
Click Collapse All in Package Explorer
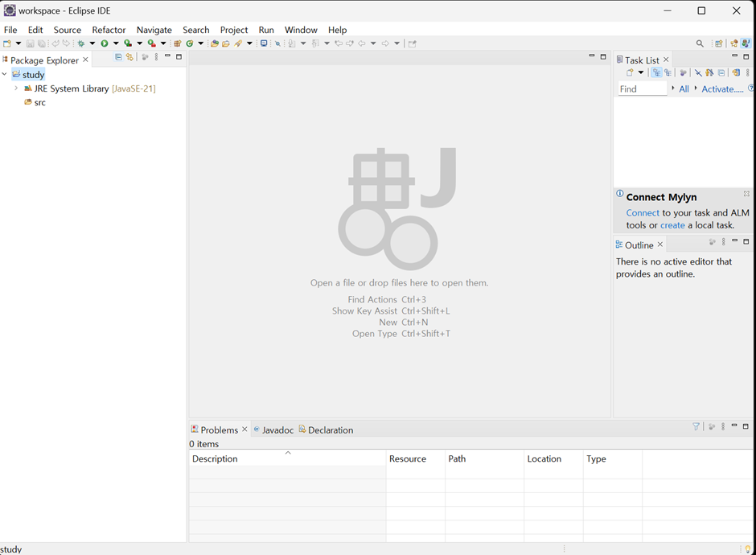click(118, 57)
